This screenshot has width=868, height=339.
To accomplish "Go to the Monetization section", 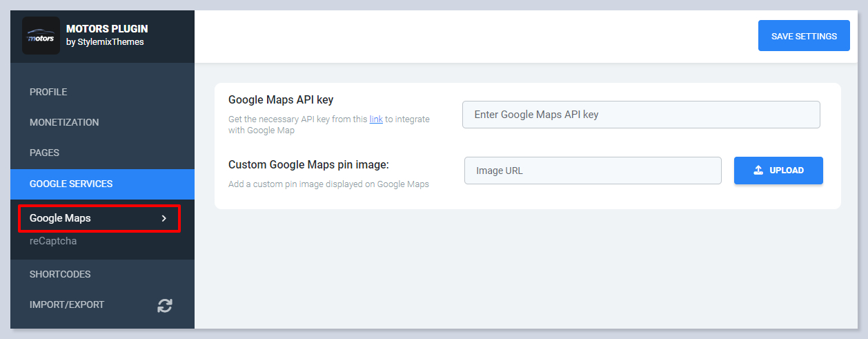I will click(64, 122).
